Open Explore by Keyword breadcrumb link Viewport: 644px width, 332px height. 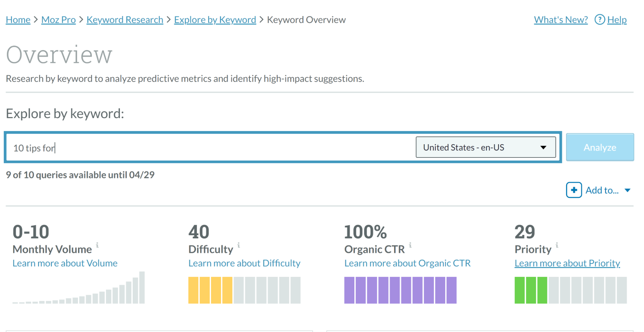coord(215,20)
